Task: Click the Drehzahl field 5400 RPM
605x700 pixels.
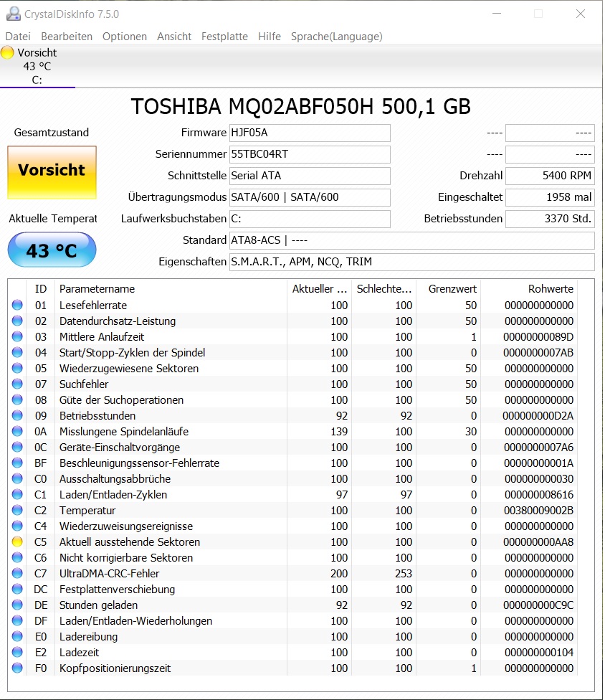Action: 550,176
